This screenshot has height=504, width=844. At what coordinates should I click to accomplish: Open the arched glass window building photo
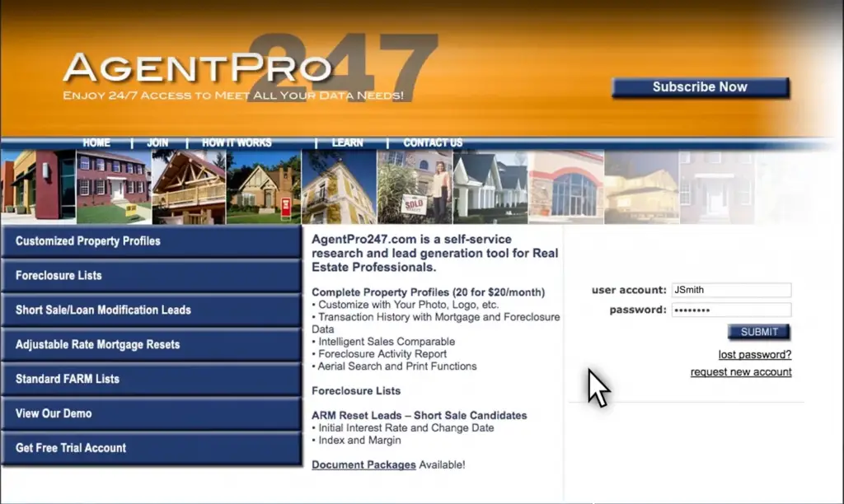[x=566, y=187]
